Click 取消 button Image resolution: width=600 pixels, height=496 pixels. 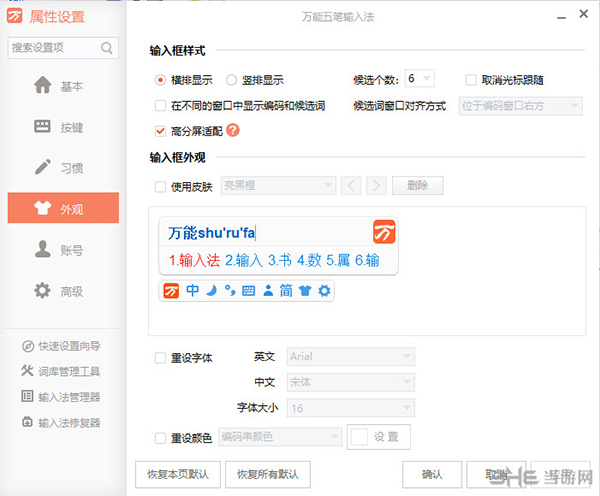496,475
